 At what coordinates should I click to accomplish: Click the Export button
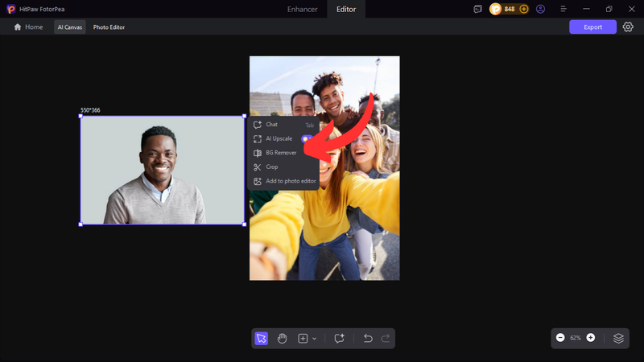coord(592,27)
